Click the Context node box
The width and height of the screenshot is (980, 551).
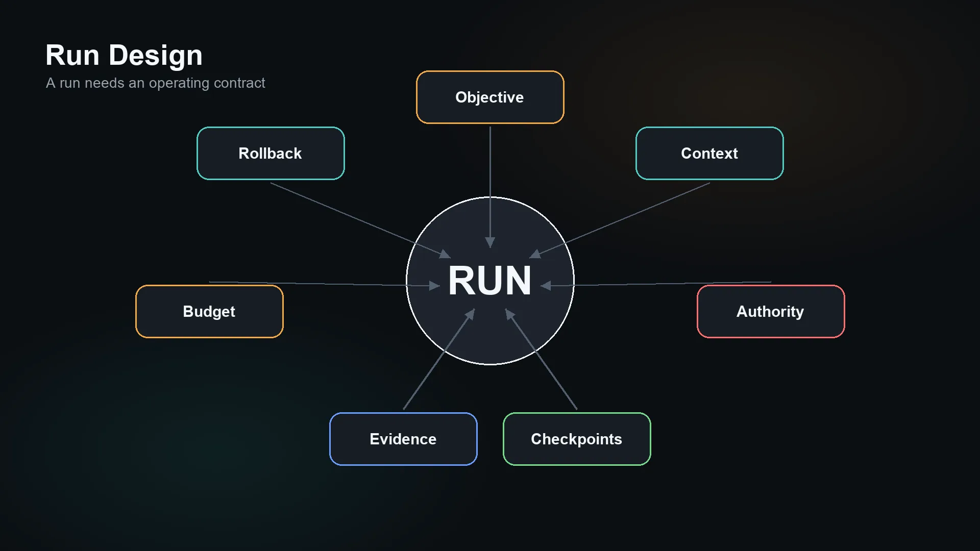(x=709, y=153)
